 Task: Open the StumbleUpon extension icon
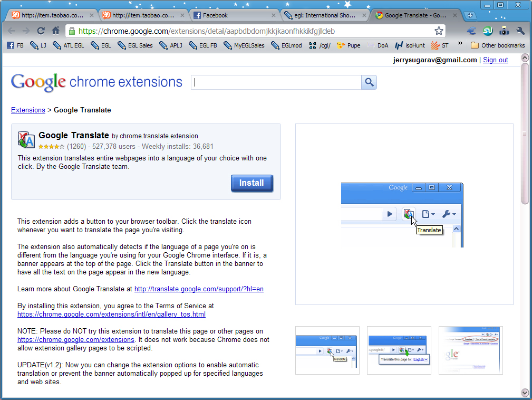click(488, 31)
